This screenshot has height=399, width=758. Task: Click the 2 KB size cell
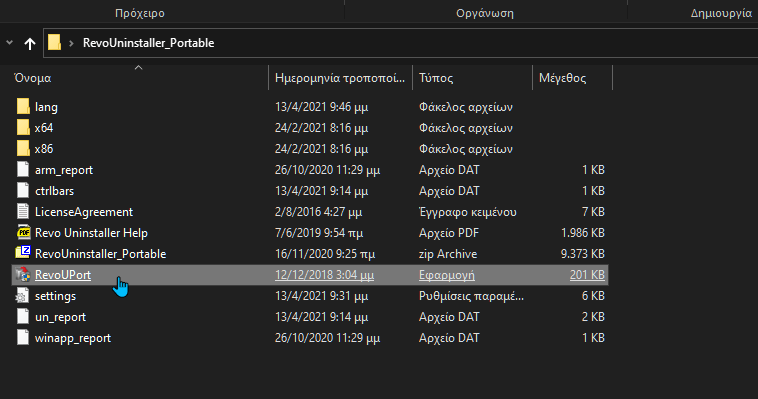[x=593, y=317]
